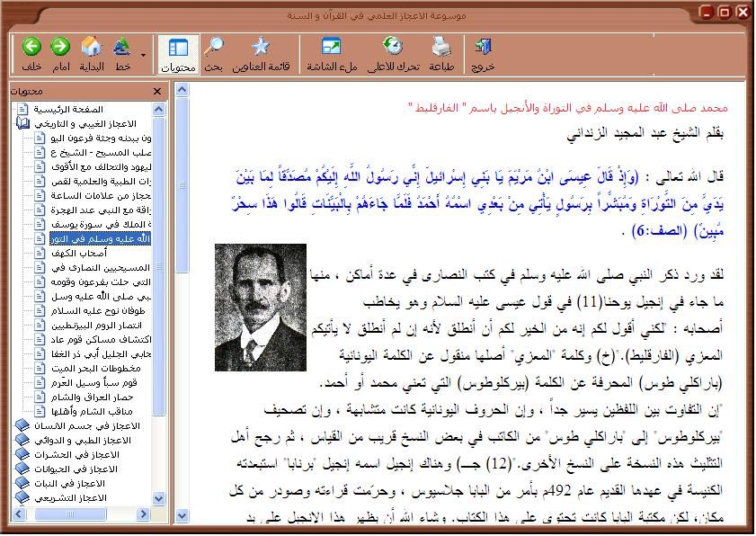The height and width of the screenshot is (536, 756).
Task: Go forward with the امام arrow icon
Action: [60, 47]
